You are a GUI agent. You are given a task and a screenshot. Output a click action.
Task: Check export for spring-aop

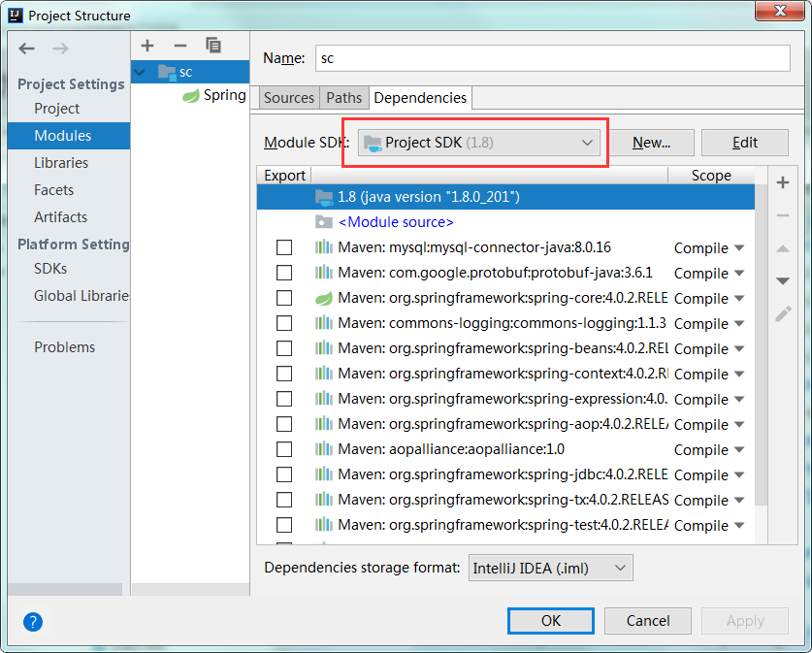(x=284, y=424)
